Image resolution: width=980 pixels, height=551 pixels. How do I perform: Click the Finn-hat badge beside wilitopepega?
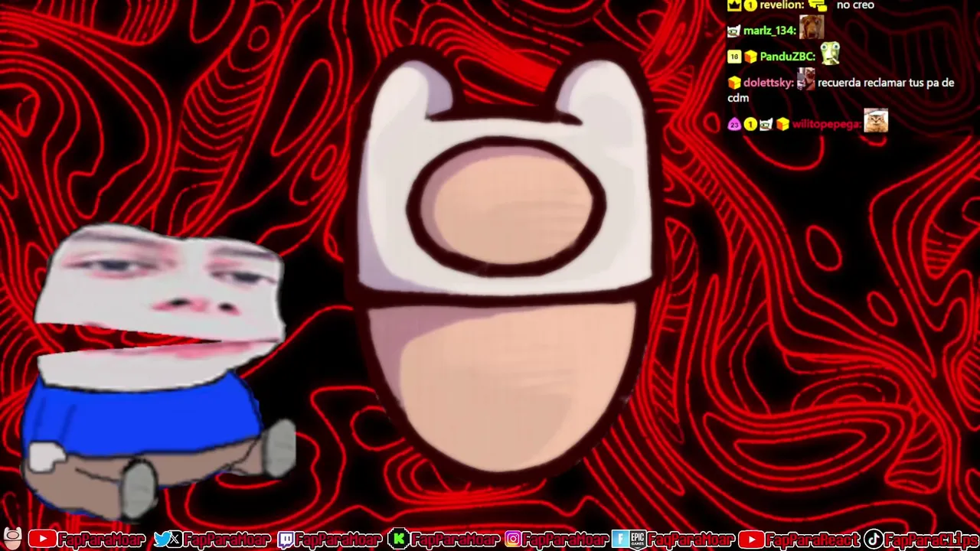766,124
